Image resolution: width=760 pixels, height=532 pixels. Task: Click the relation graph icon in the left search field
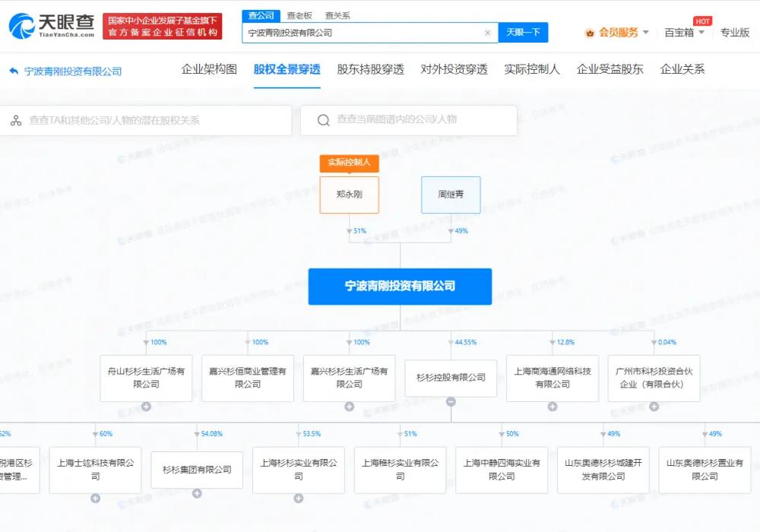pos(16,120)
